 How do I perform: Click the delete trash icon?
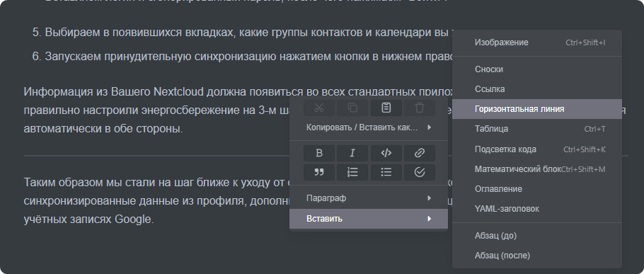pyautogui.click(x=420, y=108)
